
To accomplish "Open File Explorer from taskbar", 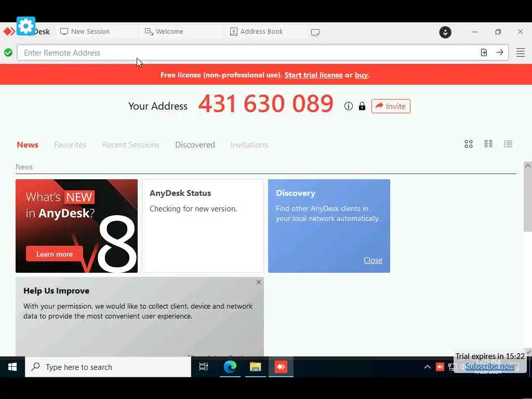I will [x=256, y=367].
